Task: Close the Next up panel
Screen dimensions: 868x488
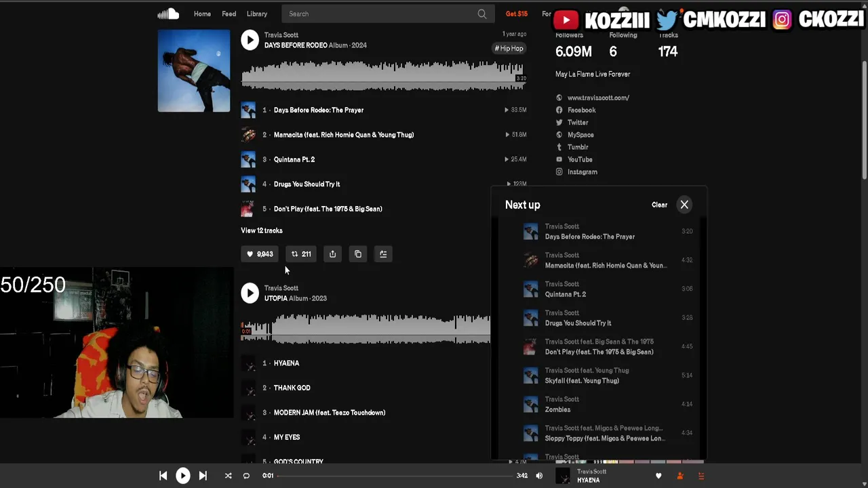Action: (x=684, y=205)
